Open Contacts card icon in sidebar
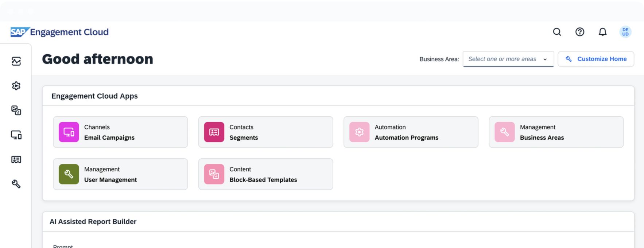 pyautogui.click(x=16, y=159)
